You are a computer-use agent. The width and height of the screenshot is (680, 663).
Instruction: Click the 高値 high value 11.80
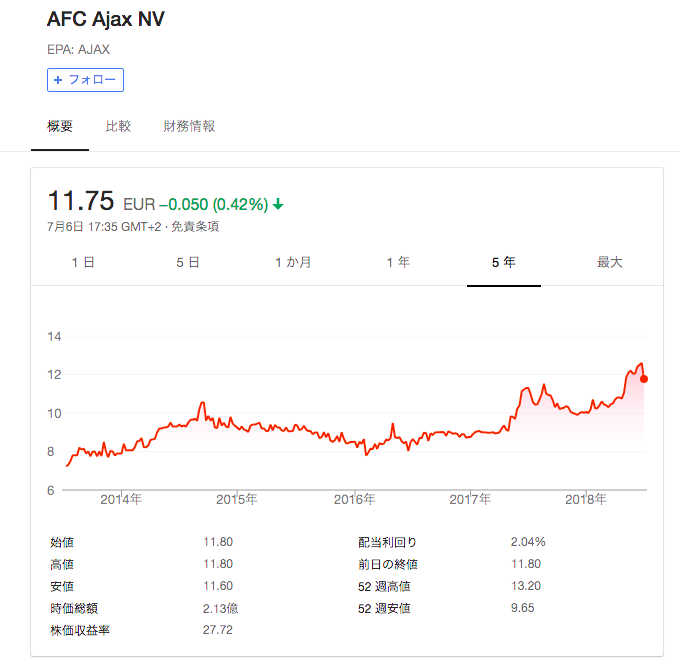coord(218,564)
